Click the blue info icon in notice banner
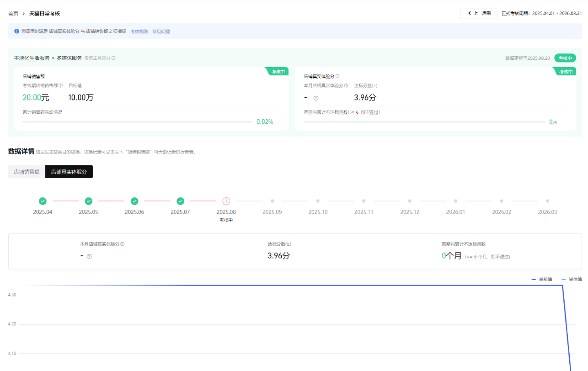 pos(17,32)
